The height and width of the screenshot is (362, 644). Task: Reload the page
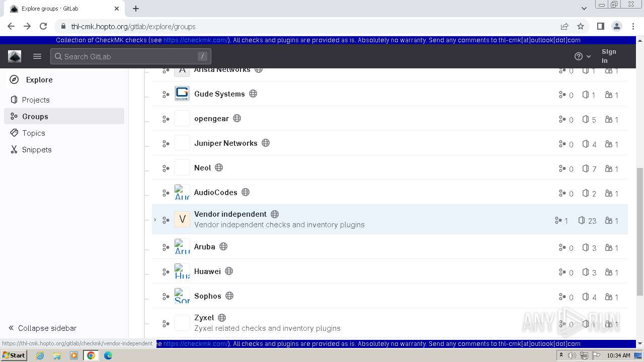coord(43,26)
